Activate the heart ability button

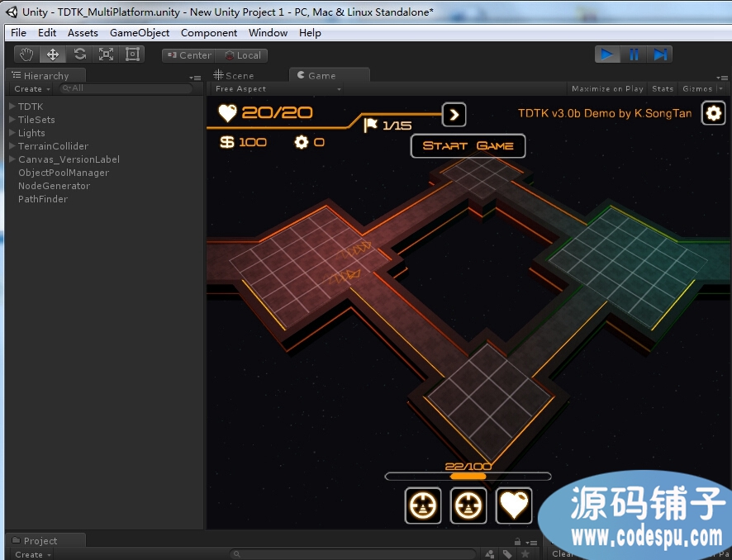click(514, 505)
